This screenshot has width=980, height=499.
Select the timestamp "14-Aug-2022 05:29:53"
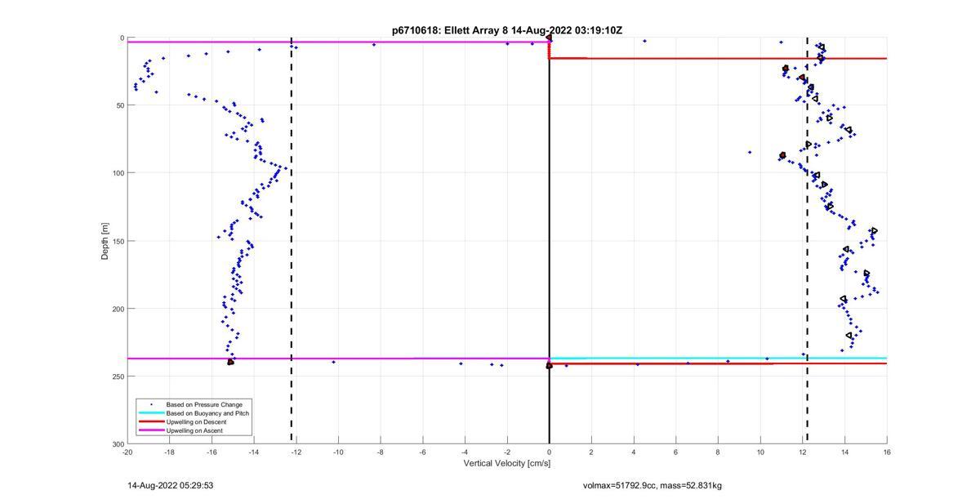[170, 485]
